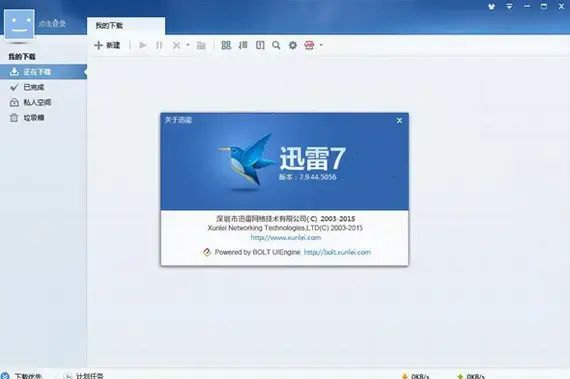Open search with the magnifier icon

coord(276,45)
